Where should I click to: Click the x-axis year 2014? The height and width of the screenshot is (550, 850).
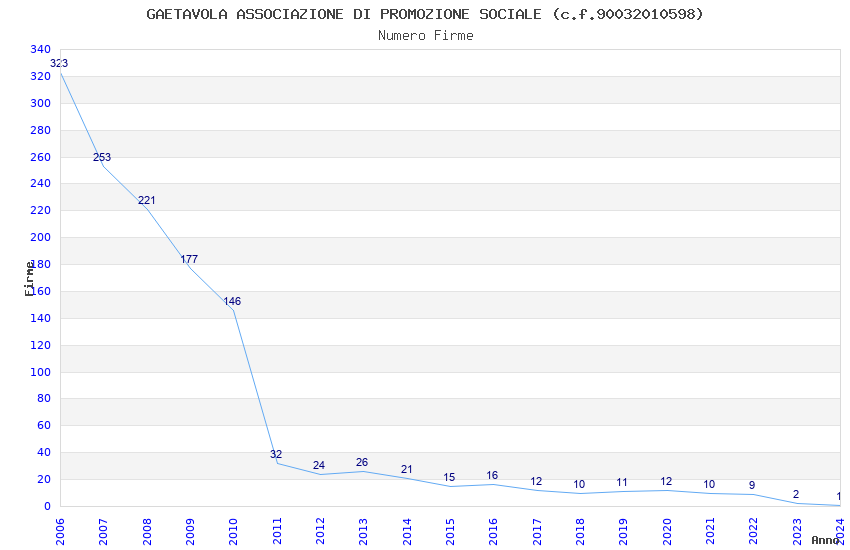407,532
